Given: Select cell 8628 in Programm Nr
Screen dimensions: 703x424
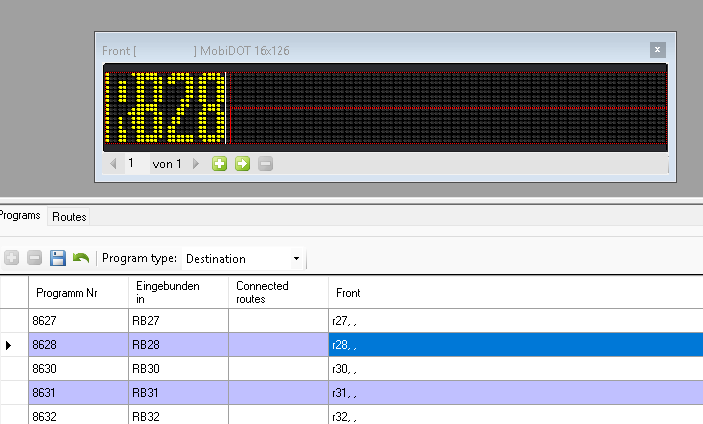Looking at the screenshot, I should click(78, 345).
